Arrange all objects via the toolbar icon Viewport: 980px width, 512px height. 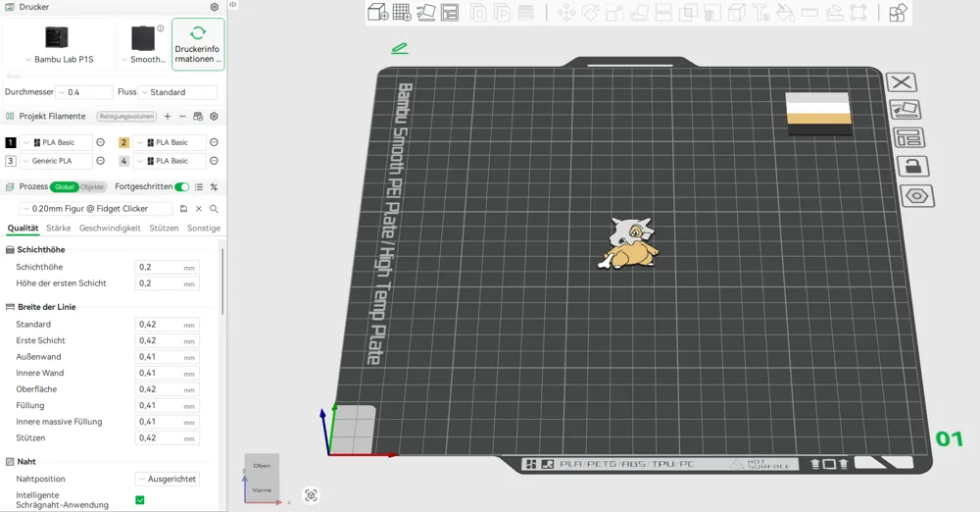450,12
